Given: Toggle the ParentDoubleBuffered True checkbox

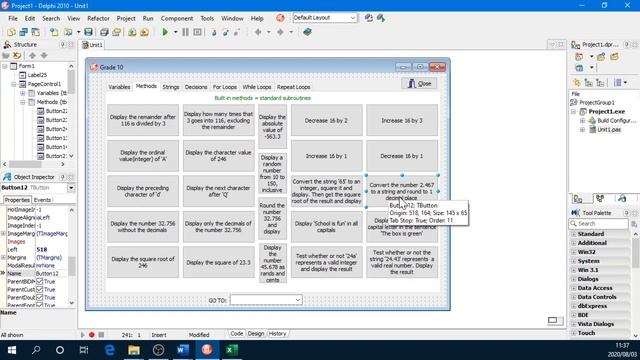Looking at the screenshot, I should (x=40, y=298).
